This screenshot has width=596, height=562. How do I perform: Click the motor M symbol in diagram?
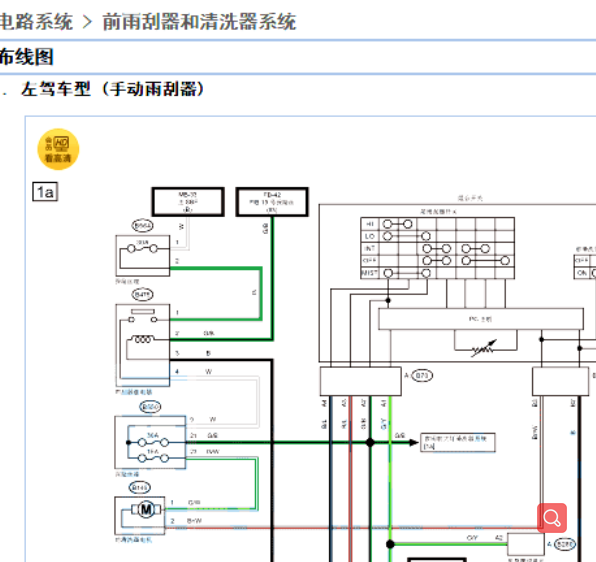[x=146, y=509]
